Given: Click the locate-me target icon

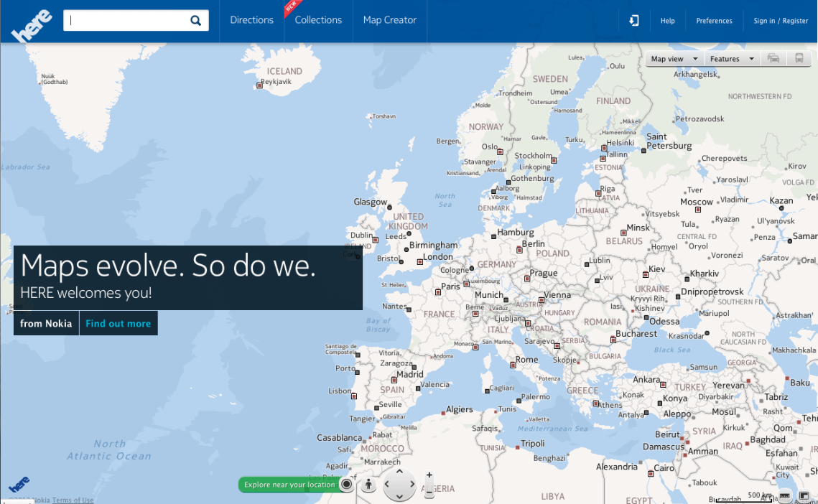Looking at the screenshot, I should (x=347, y=485).
